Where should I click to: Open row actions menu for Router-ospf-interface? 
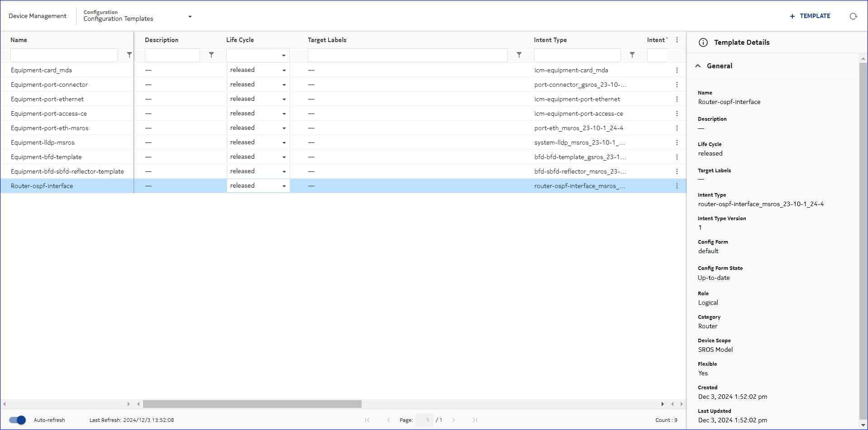pyautogui.click(x=677, y=186)
